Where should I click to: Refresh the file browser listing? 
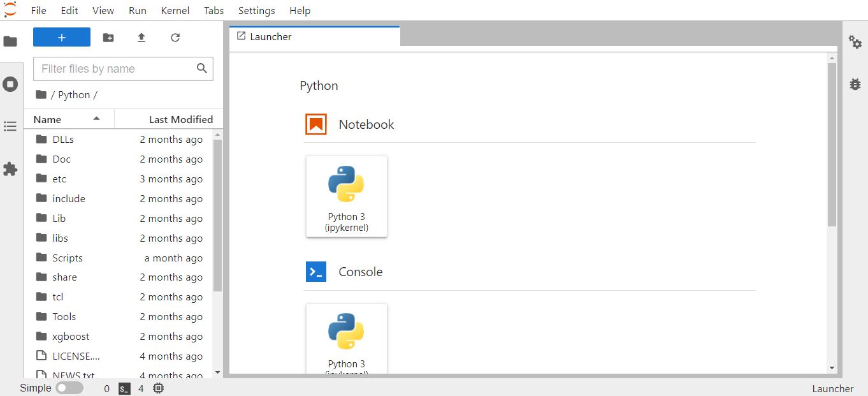(x=175, y=38)
